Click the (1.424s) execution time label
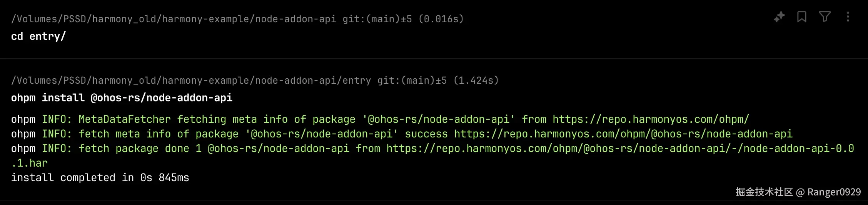 [476, 80]
